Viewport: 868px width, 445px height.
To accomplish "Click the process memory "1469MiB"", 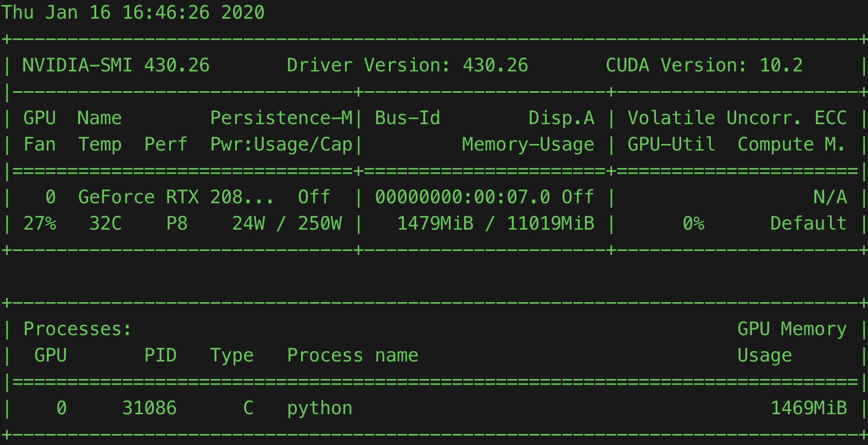I will tap(809, 408).
